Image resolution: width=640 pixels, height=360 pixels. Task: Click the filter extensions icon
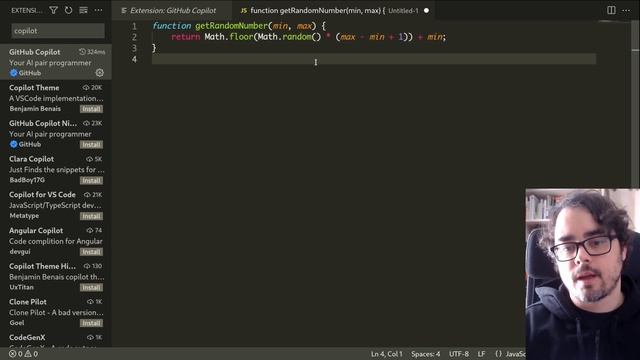pos(53,10)
